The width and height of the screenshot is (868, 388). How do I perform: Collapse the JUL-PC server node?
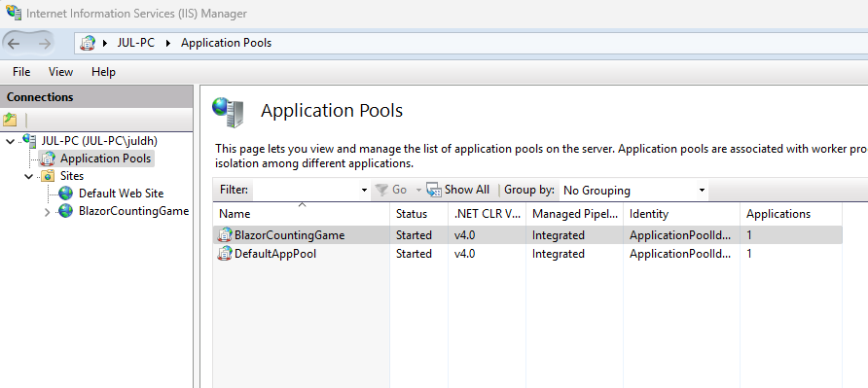click(10, 141)
